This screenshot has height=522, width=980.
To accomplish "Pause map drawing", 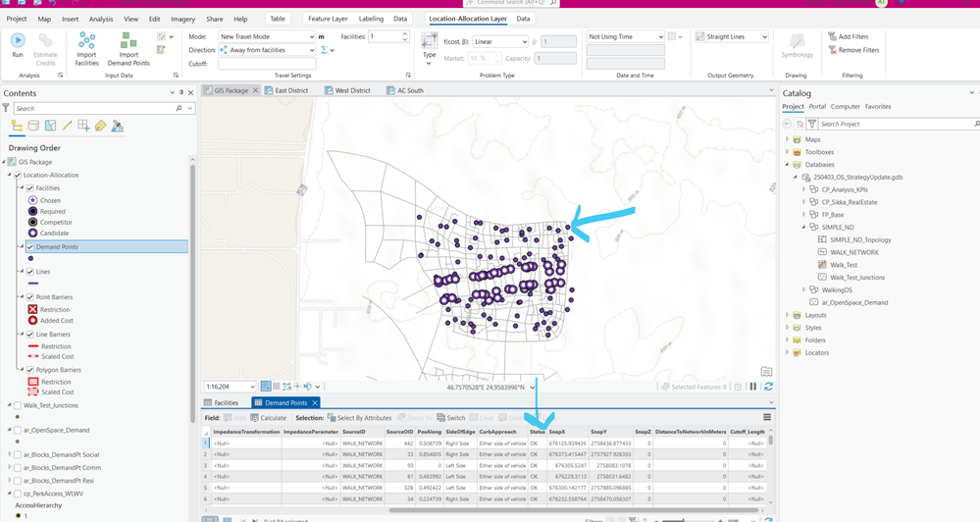I will pyautogui.click(x=753, y=387).
